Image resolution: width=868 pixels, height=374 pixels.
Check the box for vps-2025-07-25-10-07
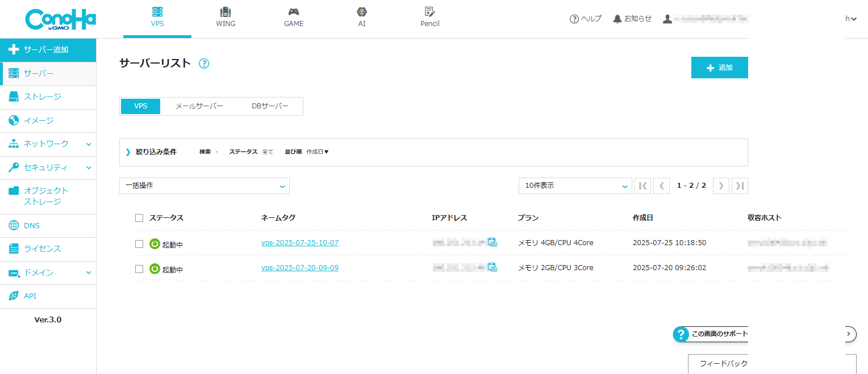coord(139,243)
